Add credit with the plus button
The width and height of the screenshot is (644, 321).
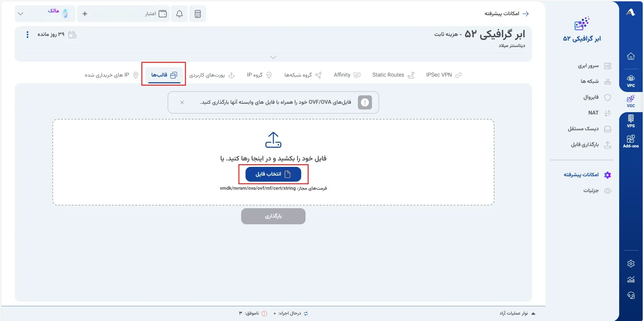(85, 14)
